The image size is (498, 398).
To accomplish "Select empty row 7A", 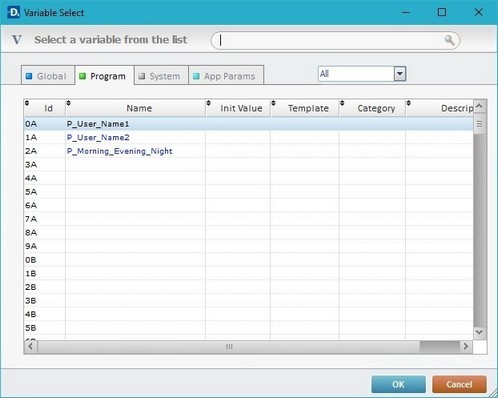I will [248, 219].
